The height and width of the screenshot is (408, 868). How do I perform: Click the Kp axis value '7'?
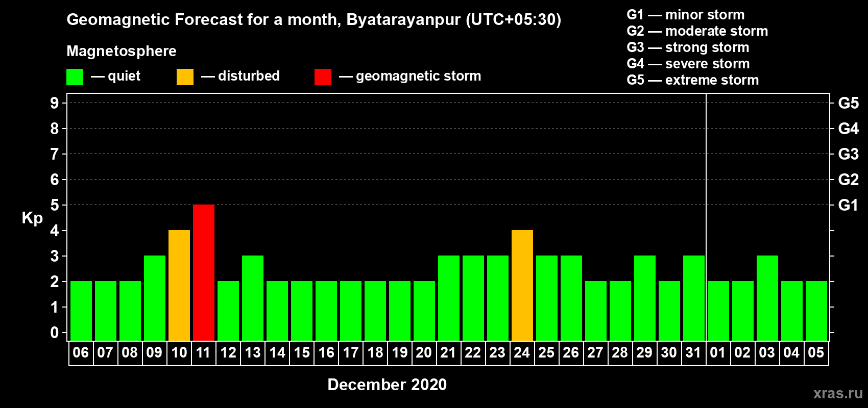(55, 154)
